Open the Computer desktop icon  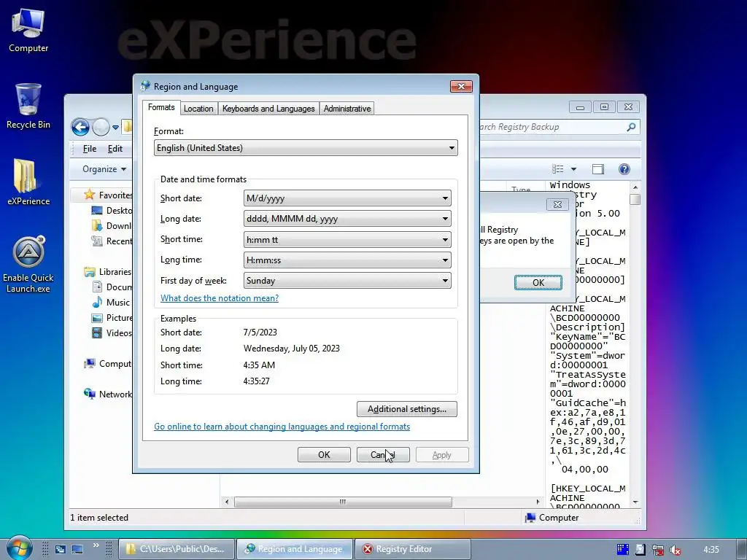coord(28,31)
